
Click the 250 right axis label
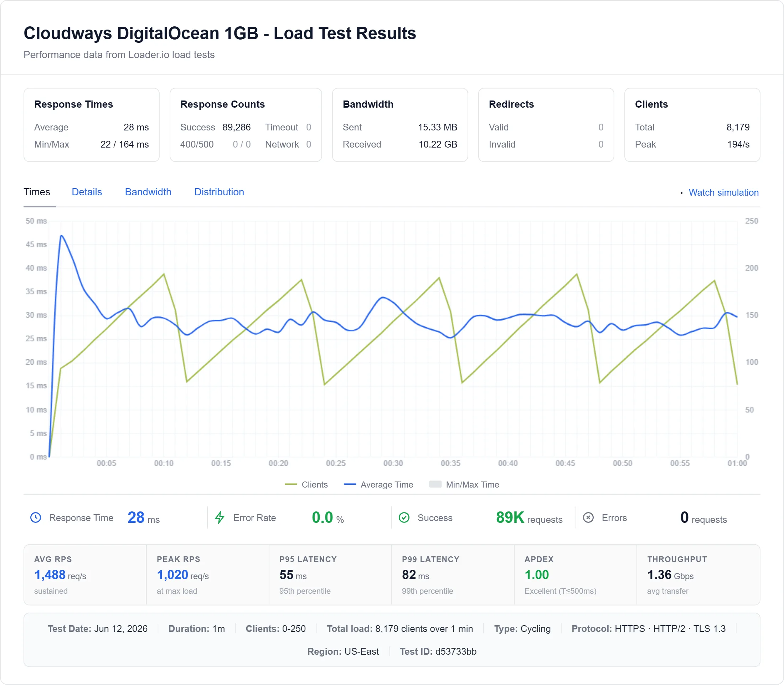(752, 221)
